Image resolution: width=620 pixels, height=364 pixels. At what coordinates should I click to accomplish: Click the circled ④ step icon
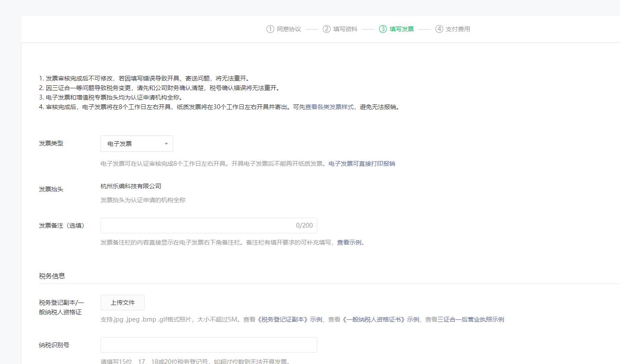439,29
